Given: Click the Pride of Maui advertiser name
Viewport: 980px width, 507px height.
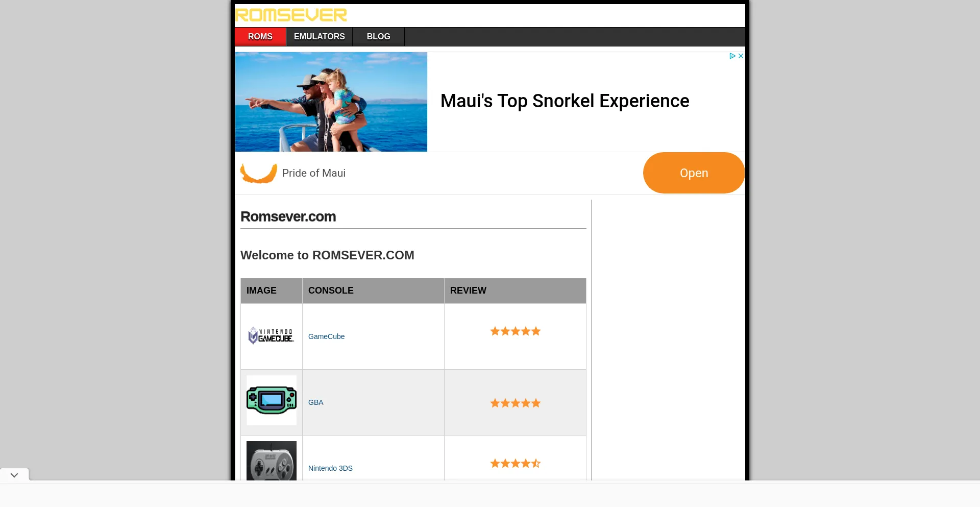Looking at the screenshot, I should tap(314, 173).
